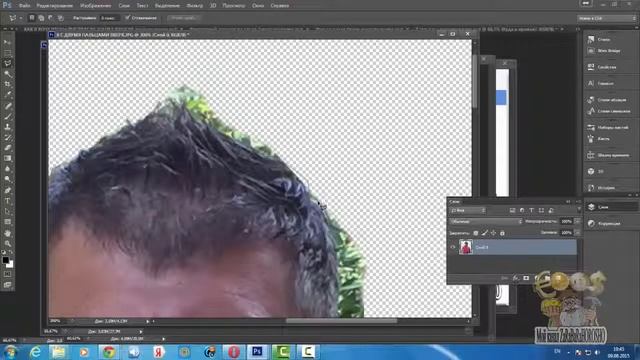Select the Move tool
Screen dimensions: 640x360
[7, 42]
